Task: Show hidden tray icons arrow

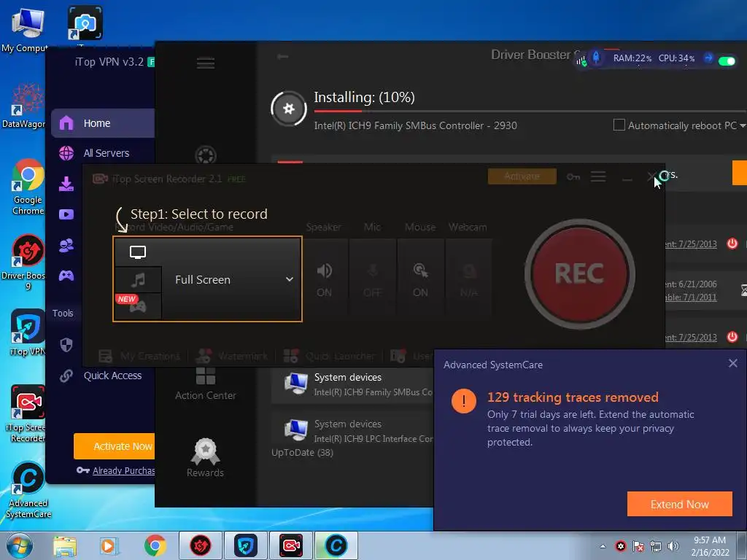Action: (603, 546)
